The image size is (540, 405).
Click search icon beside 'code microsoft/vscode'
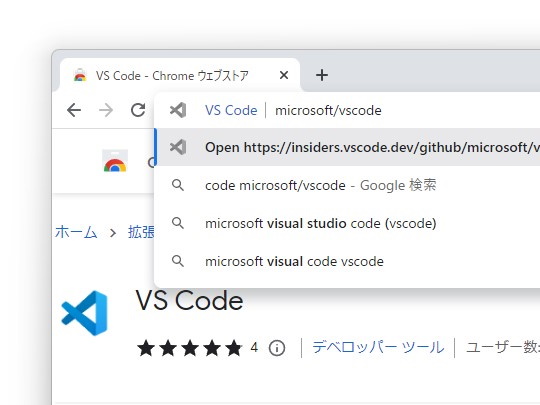[x=178, y=185]
